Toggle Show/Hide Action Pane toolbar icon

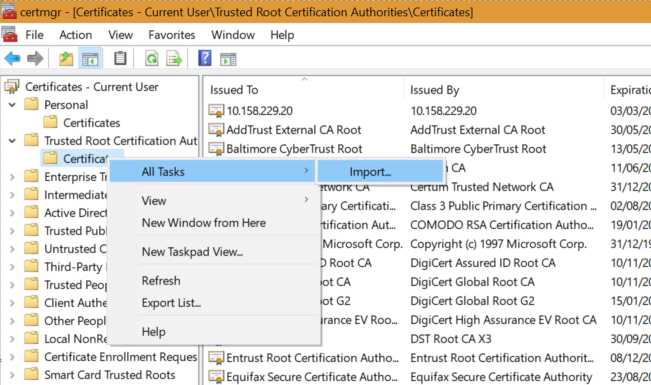tap(228, 59)
